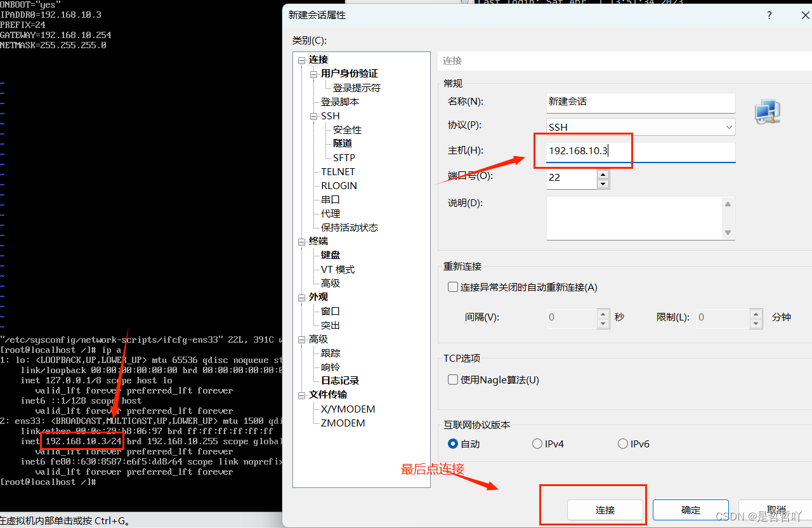Collapse the SSH tree node
Viewport: 812px width, 528px height.
[x=313, y=115]
